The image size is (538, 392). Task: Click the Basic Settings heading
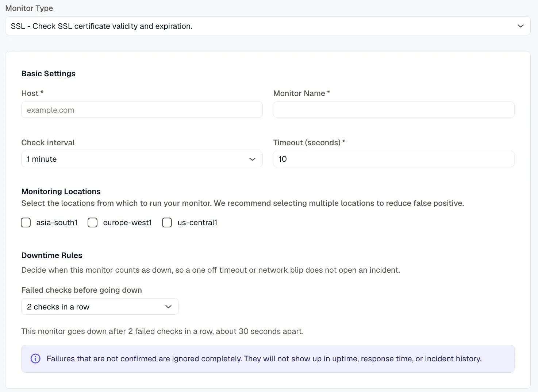49,74
